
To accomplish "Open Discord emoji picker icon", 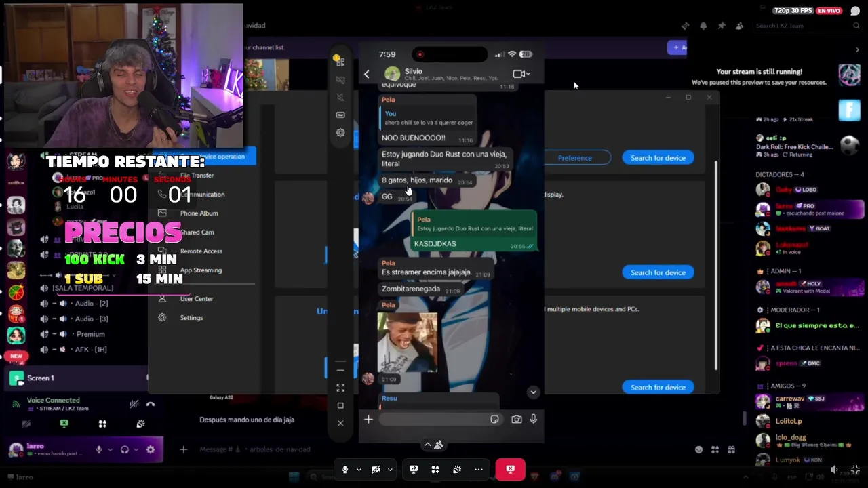I will pos(698,449).
